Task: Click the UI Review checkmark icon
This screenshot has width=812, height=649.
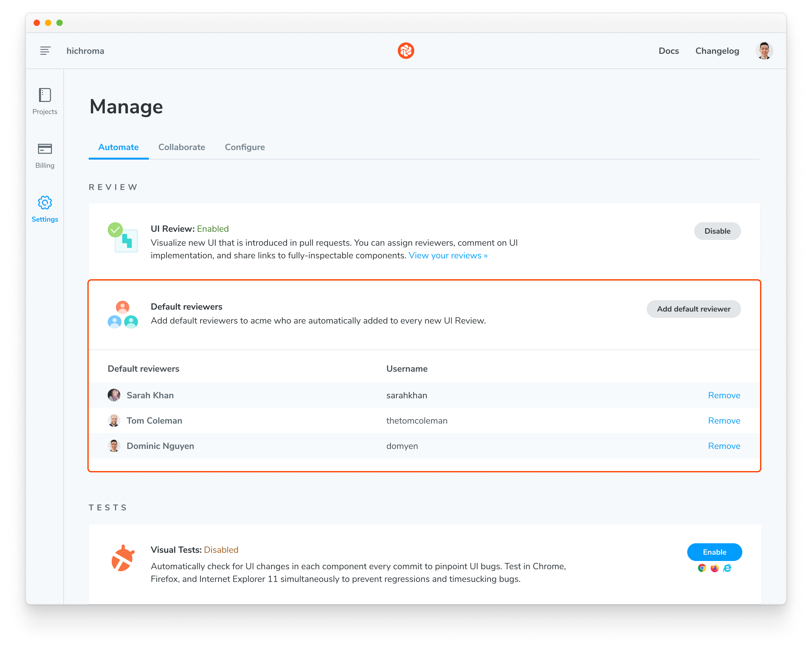Action: [115, 230]
